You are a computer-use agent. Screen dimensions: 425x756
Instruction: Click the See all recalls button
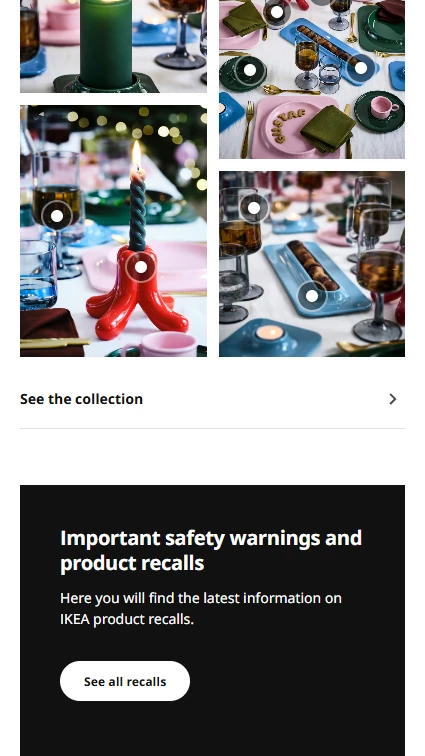(x=125, y=681)
